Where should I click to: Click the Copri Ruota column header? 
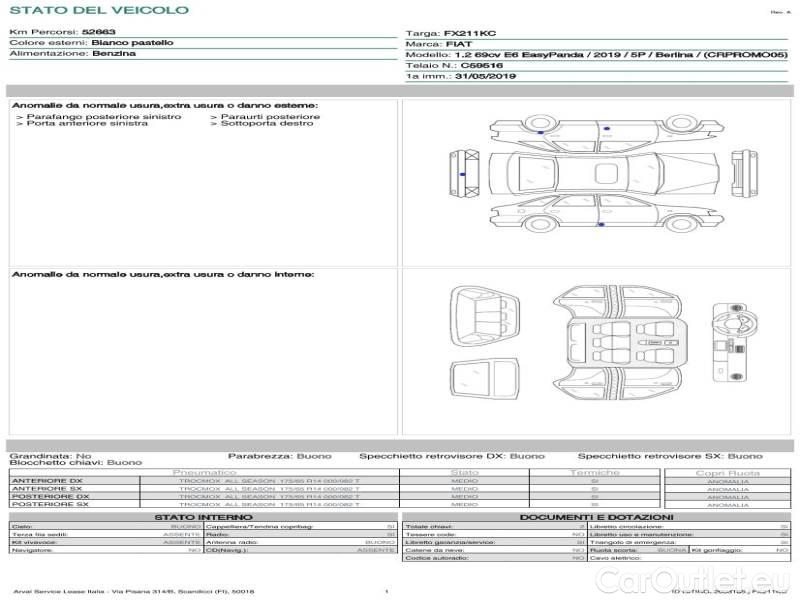[727, 472]
